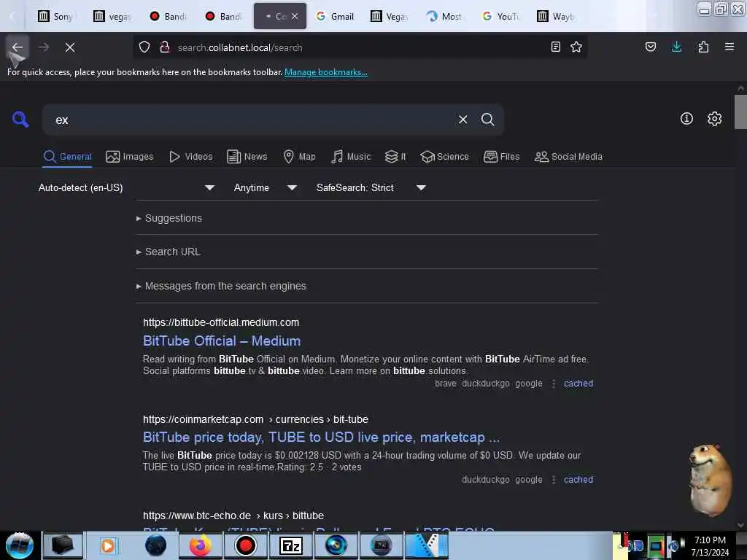Image resolution: width=747 pixels, height=560 pixels.
Task: Expand the Suggestions section
Action: coord(169,218)
